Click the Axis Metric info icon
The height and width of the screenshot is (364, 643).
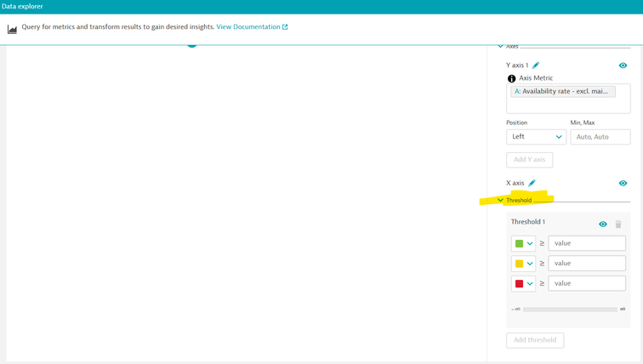click(x=512, y=78)
